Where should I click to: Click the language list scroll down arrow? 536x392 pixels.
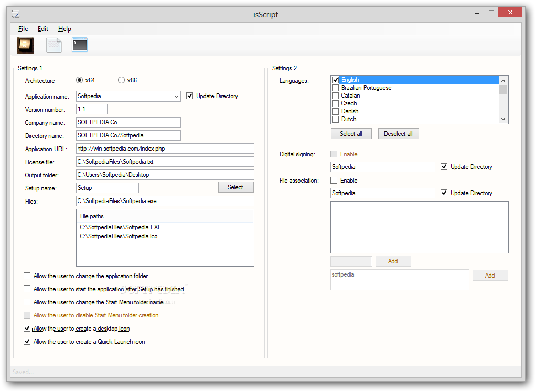(x=503, y=119)
